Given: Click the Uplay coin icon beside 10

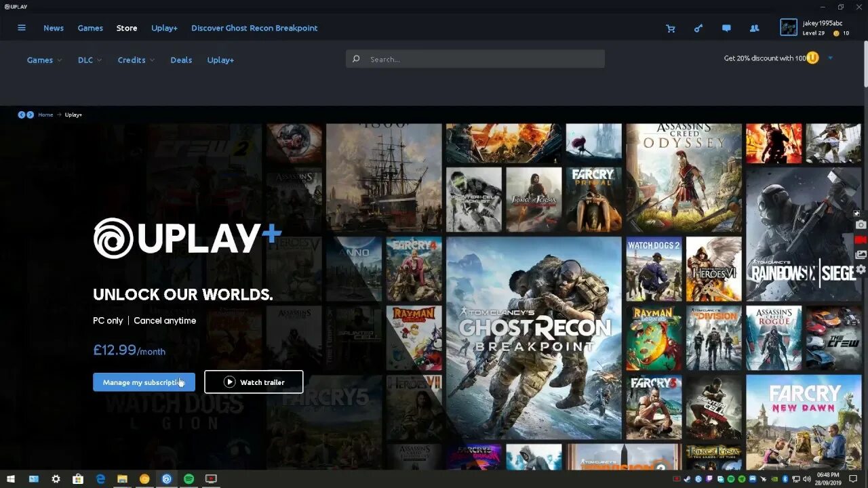Looking at the screenshot, I should [836, 33].
